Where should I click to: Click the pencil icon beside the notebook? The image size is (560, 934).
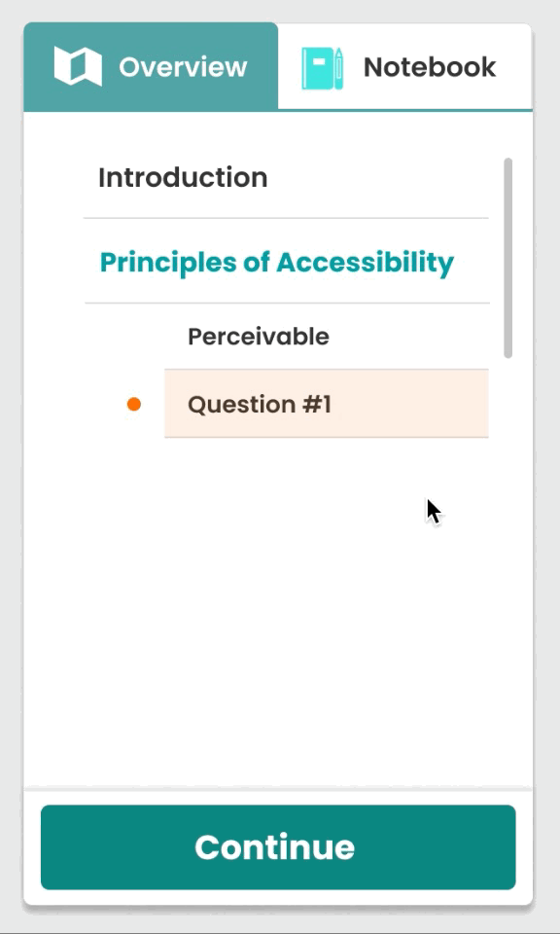click(x=338, y=69)
